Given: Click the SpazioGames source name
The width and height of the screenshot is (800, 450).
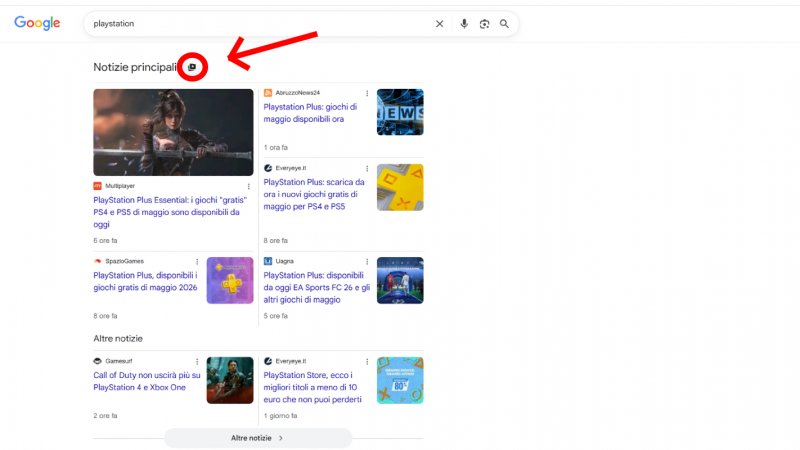Looking at the screenshot, I should 124,261.
